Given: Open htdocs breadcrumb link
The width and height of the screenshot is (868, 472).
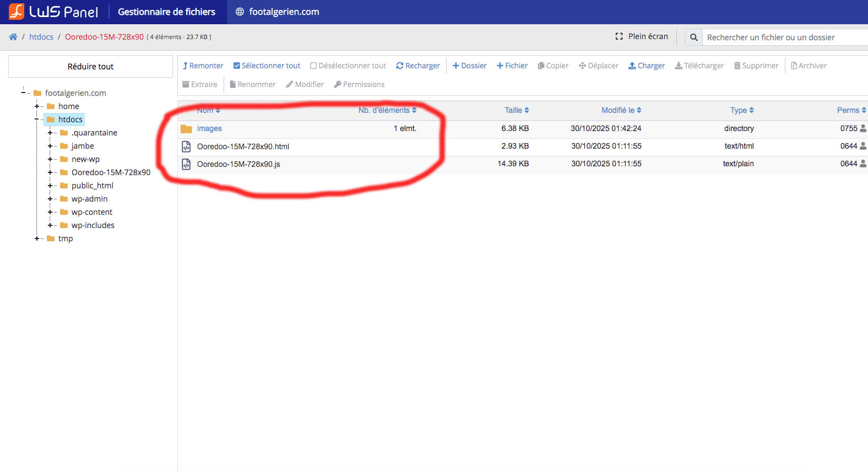Looking at the screenshot, I should [x=41, y=37].
